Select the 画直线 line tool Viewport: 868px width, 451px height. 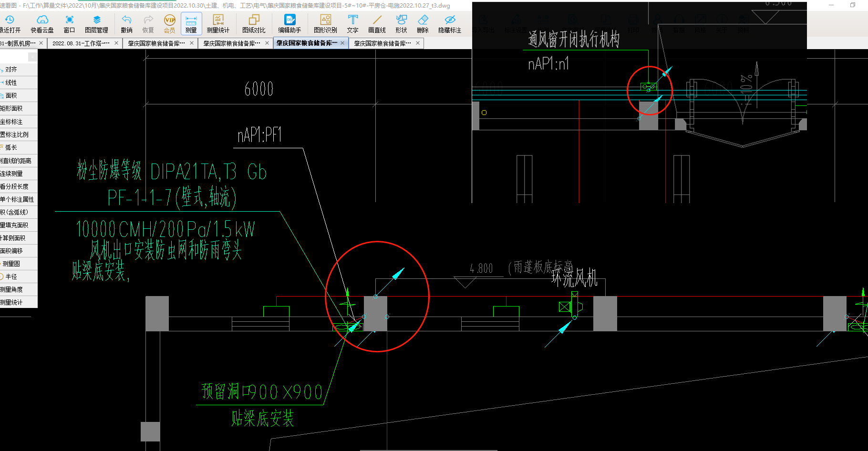377,24
